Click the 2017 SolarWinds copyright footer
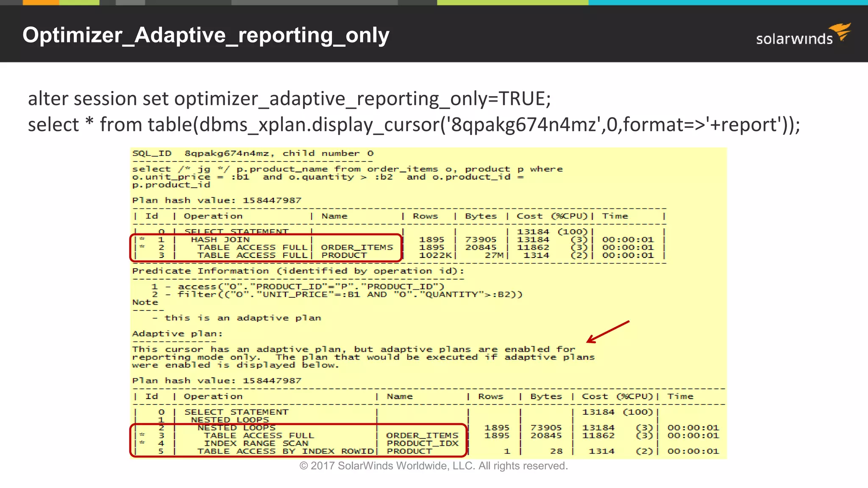868x488 pixels. 434,466
